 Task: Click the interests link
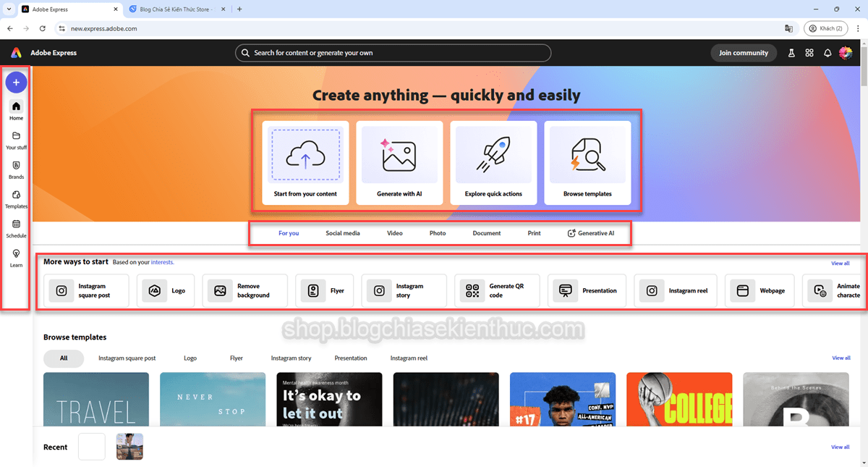[162, 262]
